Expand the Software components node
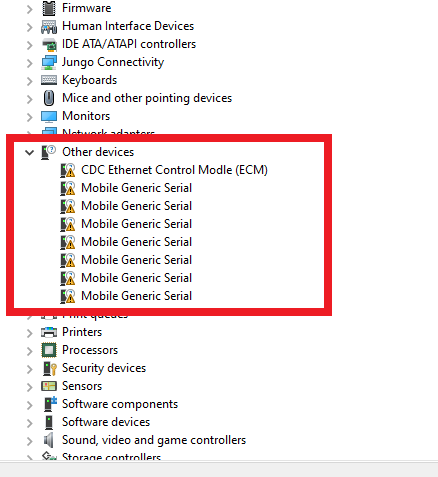The width and height of the screenshot is (438, 477). pos(30,405)
